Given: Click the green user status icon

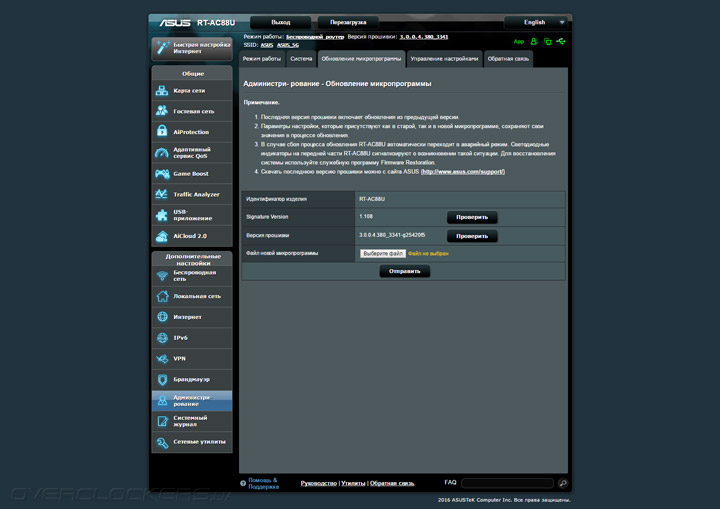Looking at the screenshot, I should (x=534, y=41).
